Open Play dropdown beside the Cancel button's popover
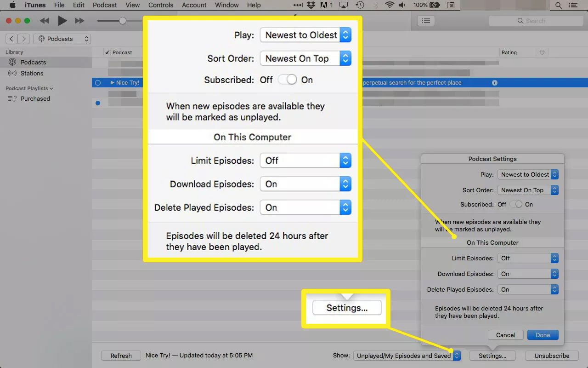 (528, 174)
